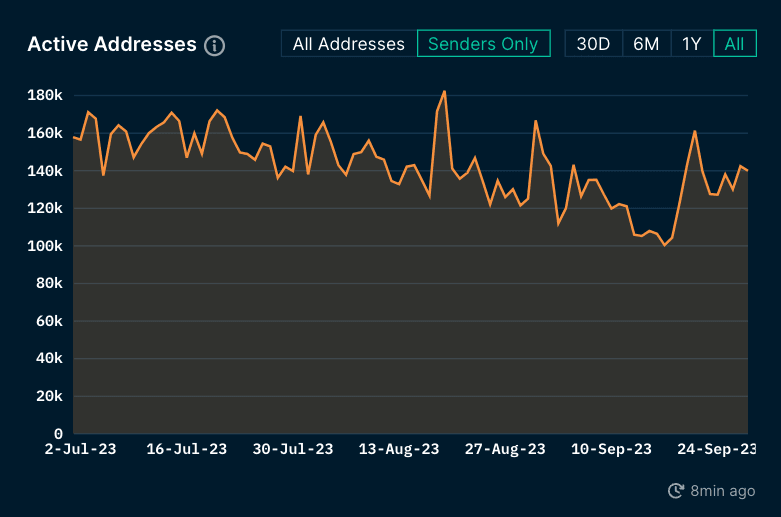Click the 180k y-axis label
Image resolution: width=781 pixels, height=517 pixels.
[x=45, y=95]
